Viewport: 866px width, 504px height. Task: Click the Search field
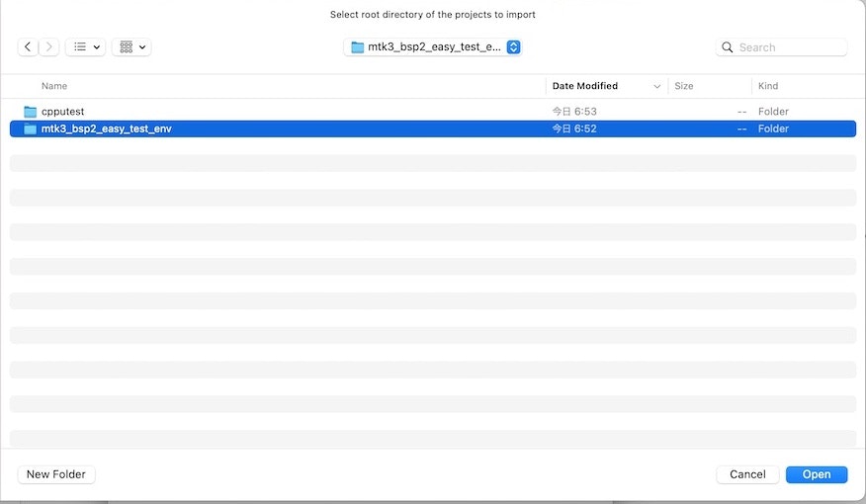[x=781, y=47]
